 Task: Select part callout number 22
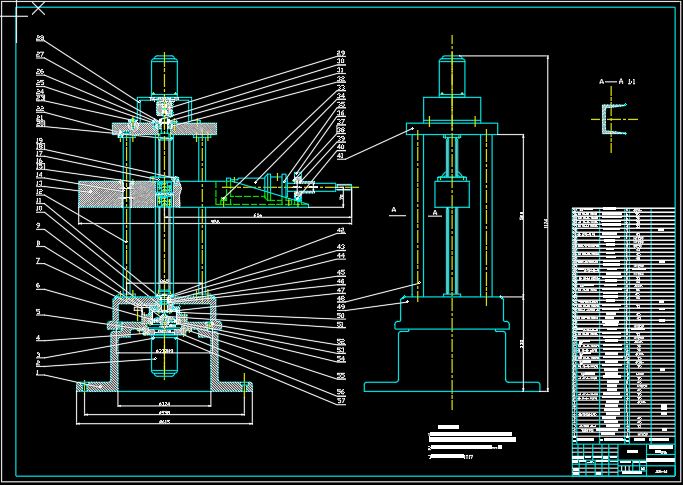tap(40, 109)
